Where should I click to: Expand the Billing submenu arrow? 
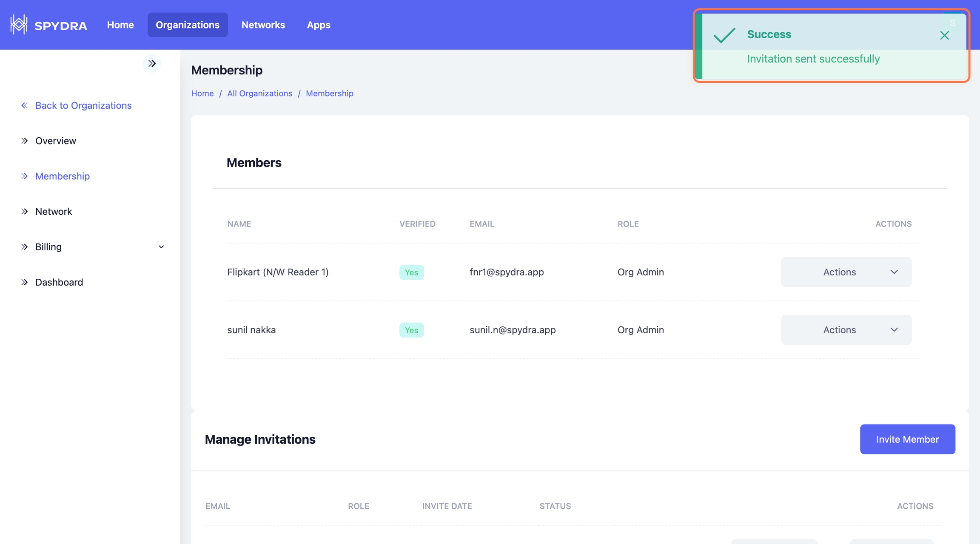[161, 247]
